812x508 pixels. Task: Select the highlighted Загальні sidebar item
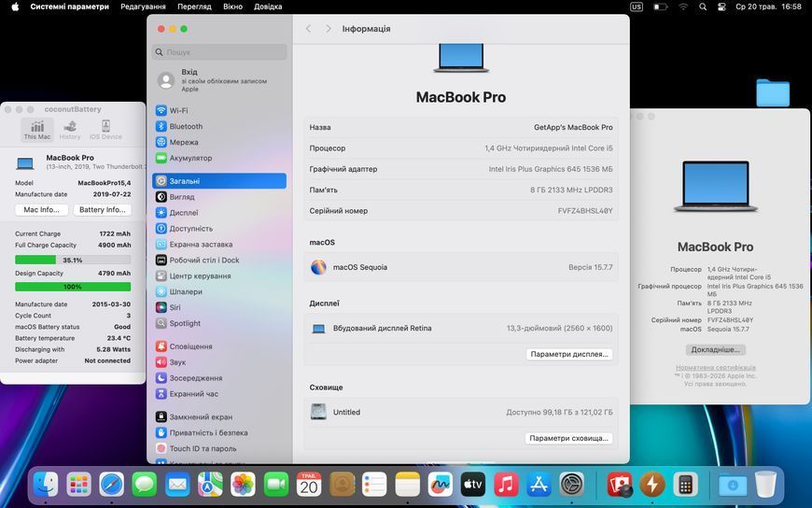pos(219,181)
